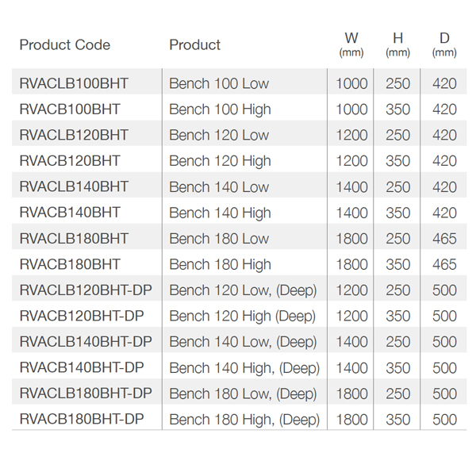Select the Bench 140 High, (Deep) product name
476x476 pixels.
coord(244,368)
